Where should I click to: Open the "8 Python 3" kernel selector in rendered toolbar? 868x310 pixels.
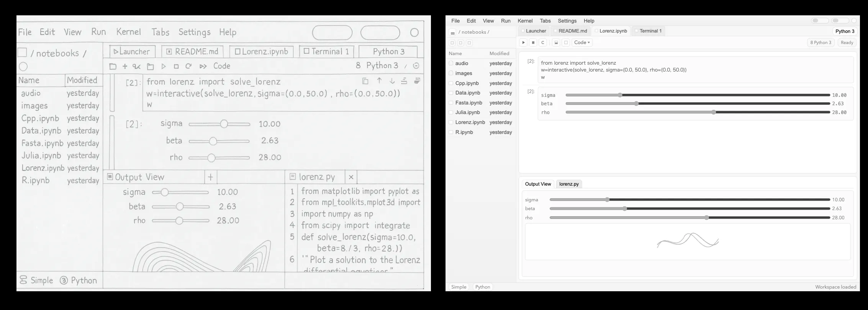pyautogui.click(x=821, y=42)
